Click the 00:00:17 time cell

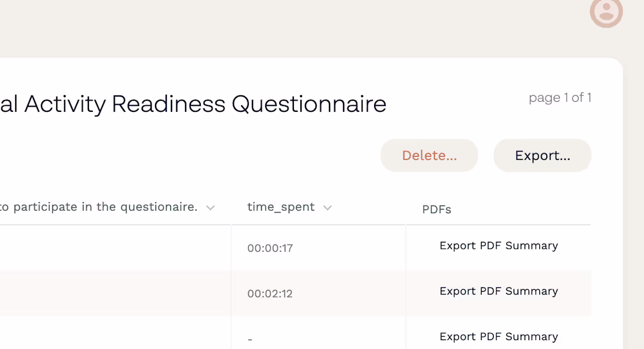click(269, 248)
